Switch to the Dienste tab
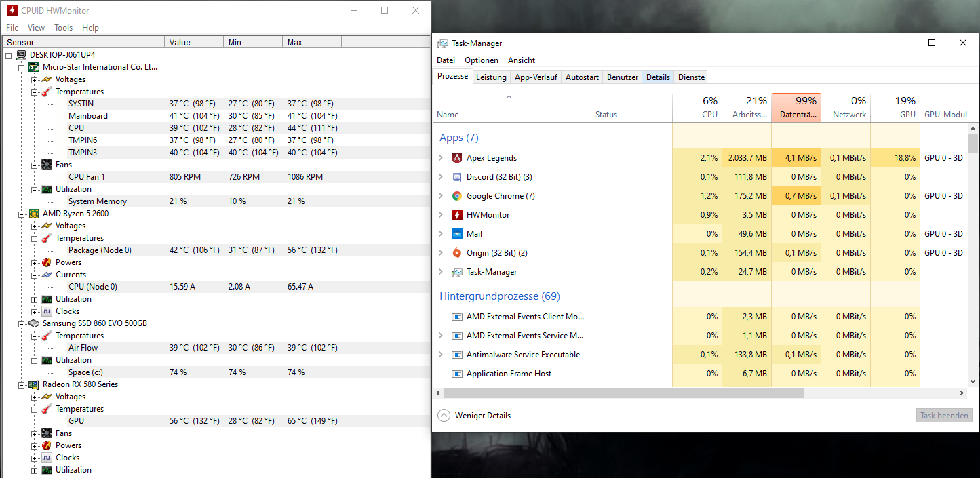The image size is (980, 478). point(691,77)
